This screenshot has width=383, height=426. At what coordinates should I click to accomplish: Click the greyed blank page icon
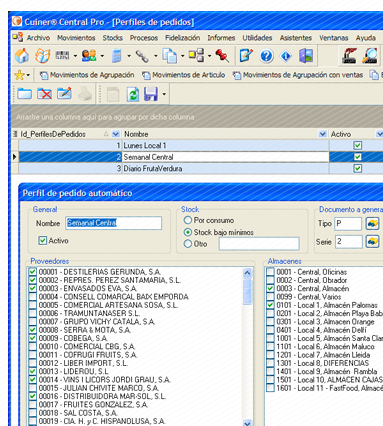(x=113, y=94)
